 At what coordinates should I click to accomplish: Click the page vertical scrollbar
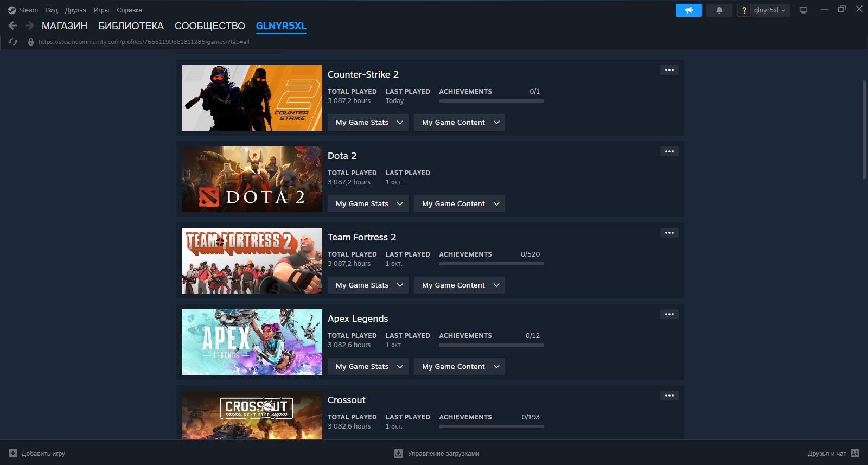pyautogui.click(x=864, y=129)
